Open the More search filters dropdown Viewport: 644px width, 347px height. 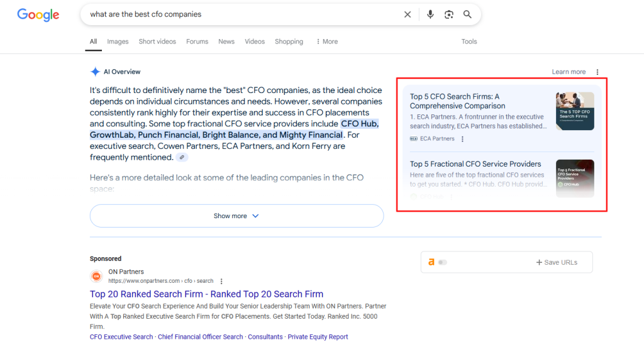tap(327, 41)
